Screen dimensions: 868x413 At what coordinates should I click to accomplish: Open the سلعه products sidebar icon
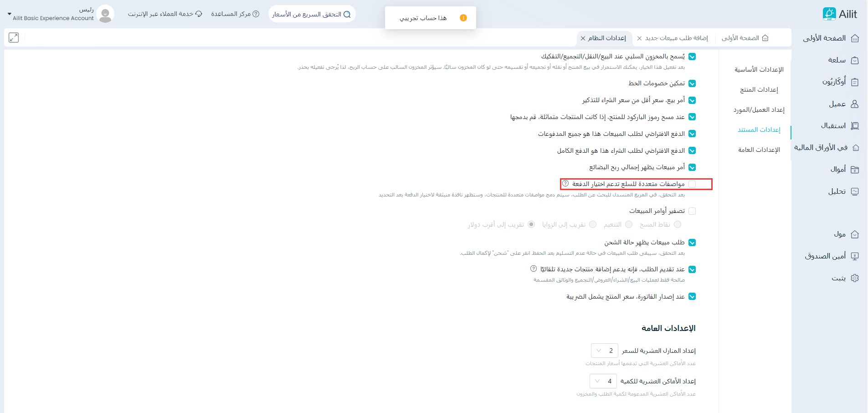pos(855,60)
